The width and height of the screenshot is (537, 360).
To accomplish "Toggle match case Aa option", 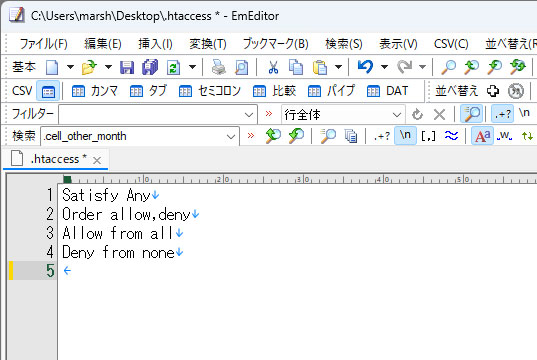I will (483, 136).
